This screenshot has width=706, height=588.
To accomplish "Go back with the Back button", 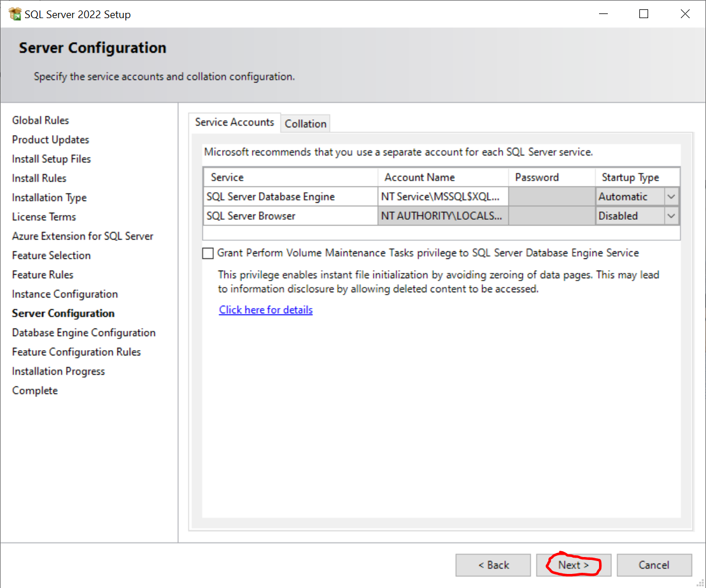I will coord(493,565).
